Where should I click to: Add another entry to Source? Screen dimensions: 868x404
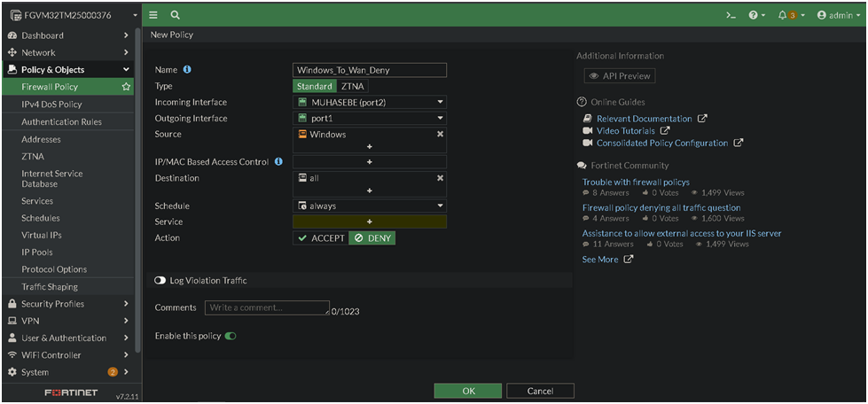[x=369, y=147]
